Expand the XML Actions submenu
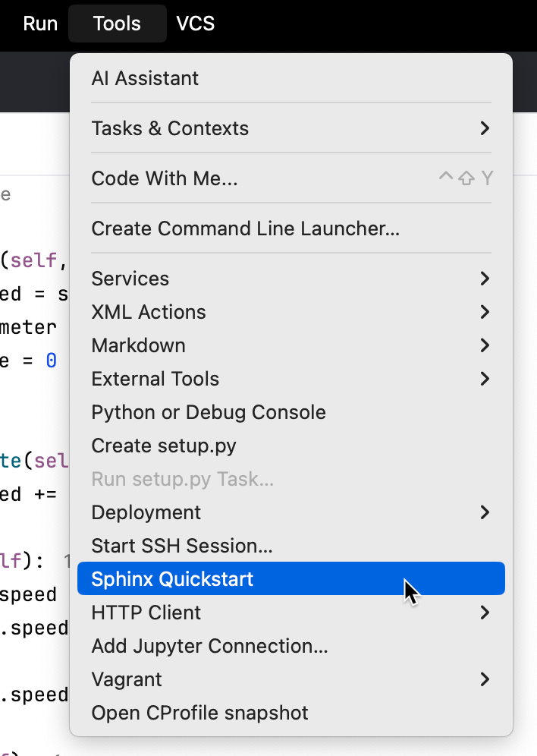This screenshot has height=756, width=537. pos(149,312)
